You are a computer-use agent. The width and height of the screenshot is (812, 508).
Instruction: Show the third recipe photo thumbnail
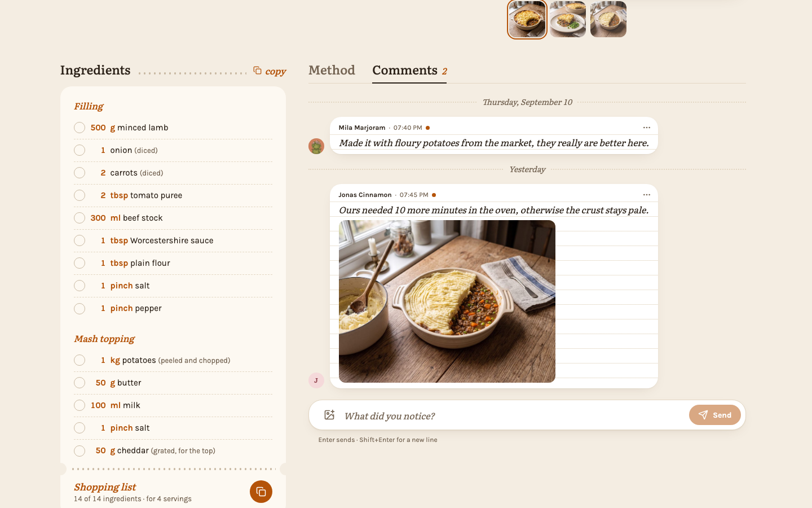(x=608, y=19)
